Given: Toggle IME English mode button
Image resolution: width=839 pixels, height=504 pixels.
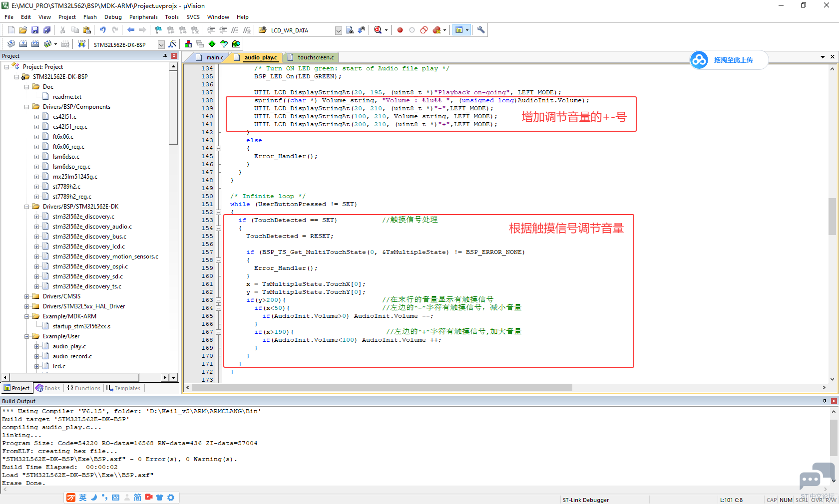Looking at the screenshot, I should (83, 498).
